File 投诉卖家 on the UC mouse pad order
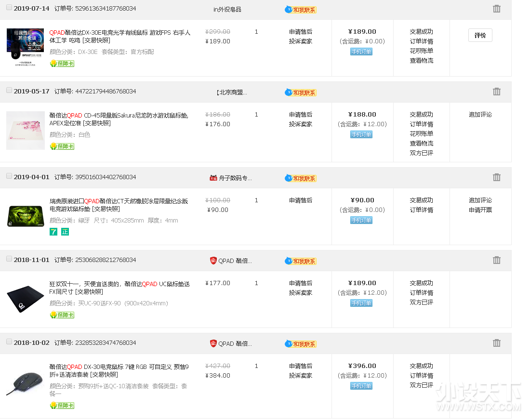The width and height of the screenshot is (530, 420). tap(301, 293)
